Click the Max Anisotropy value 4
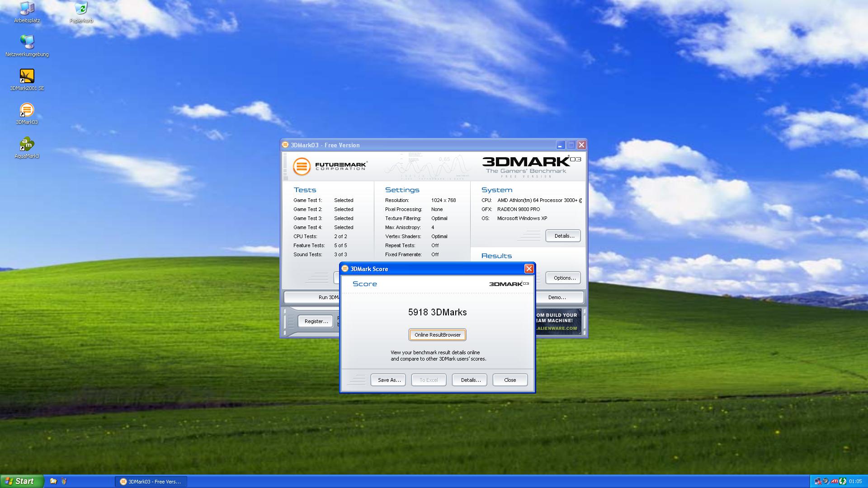This screenshot has height=488, width=868. [433, 227]
